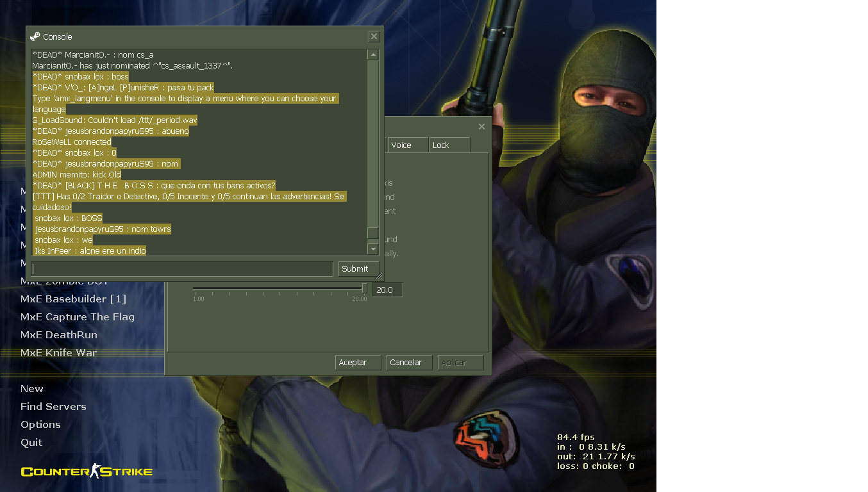868x492 pixels.
Task: Click 'que onda con tus bans activos?' line
Action: point(154,186)
